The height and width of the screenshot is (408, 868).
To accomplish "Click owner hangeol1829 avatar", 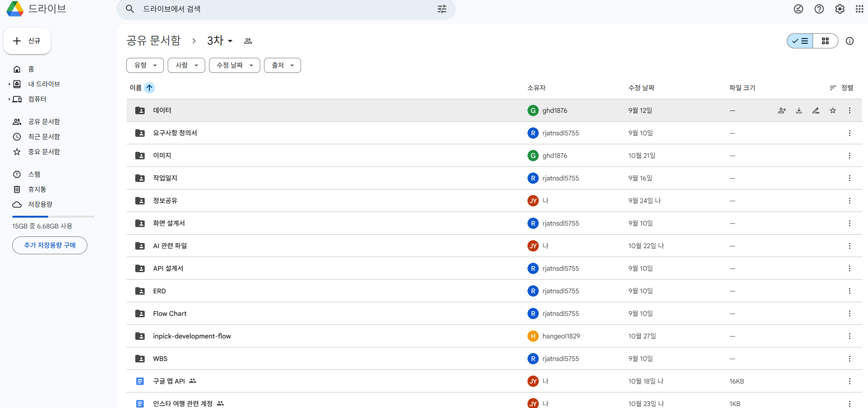I will click(533, 336).
